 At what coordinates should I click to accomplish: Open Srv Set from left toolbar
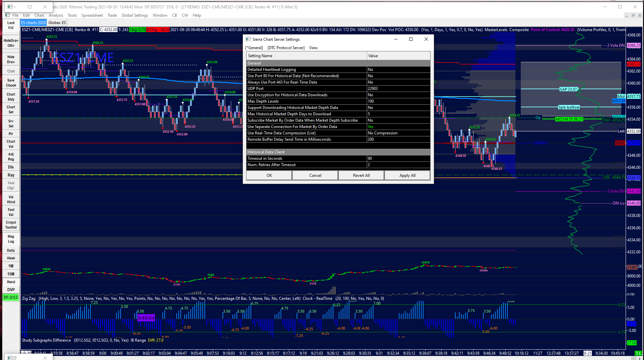coord(11,124)
